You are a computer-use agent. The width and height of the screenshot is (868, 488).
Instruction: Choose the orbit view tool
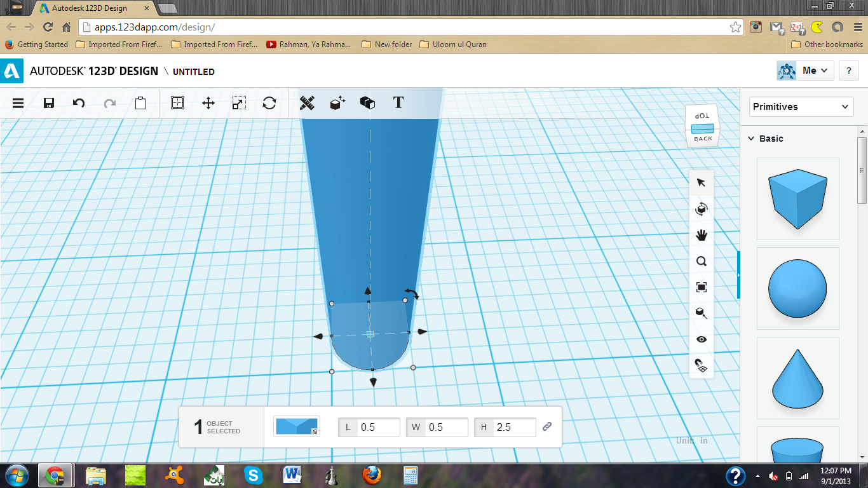(702, 209)
